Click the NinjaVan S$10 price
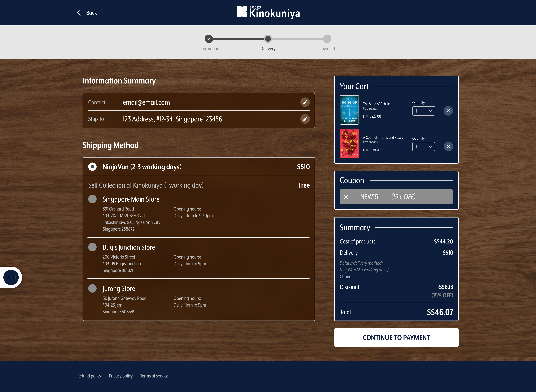 tap(303, 167)
